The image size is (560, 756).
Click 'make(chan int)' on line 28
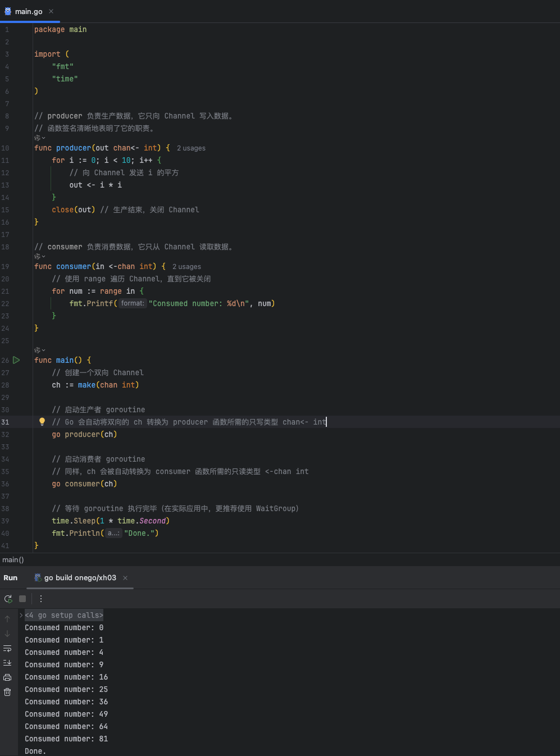click(x=108, y=385)
